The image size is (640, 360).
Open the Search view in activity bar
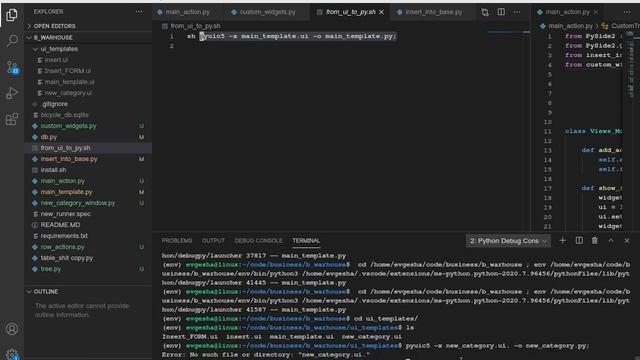tap(12, 41)
